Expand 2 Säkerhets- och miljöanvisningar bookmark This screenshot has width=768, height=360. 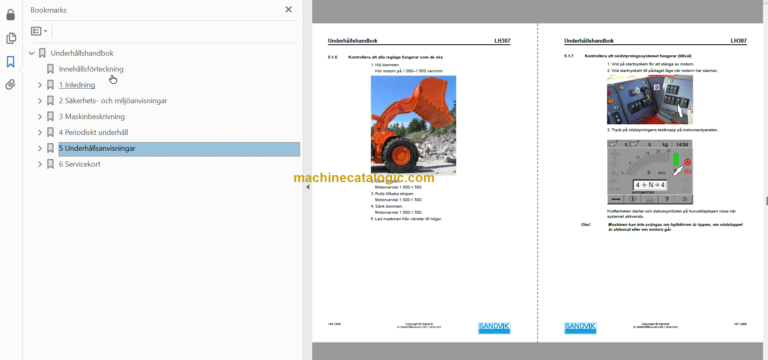click(x=40, y=101)
